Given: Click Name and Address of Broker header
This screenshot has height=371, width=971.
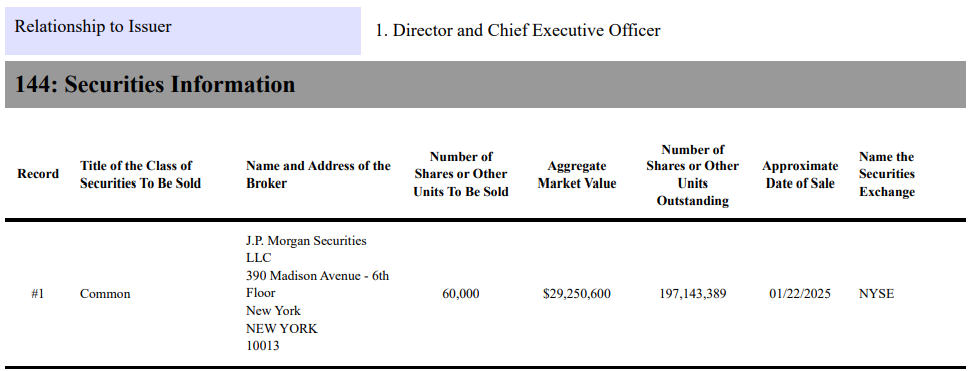Looking at the screenshot, I should coord(318,175).
